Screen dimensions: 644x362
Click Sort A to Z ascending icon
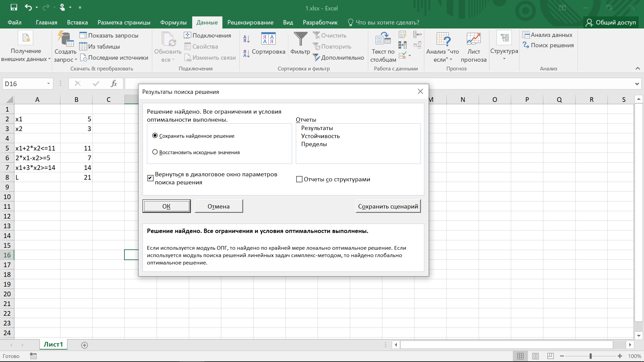coord(246,39)
